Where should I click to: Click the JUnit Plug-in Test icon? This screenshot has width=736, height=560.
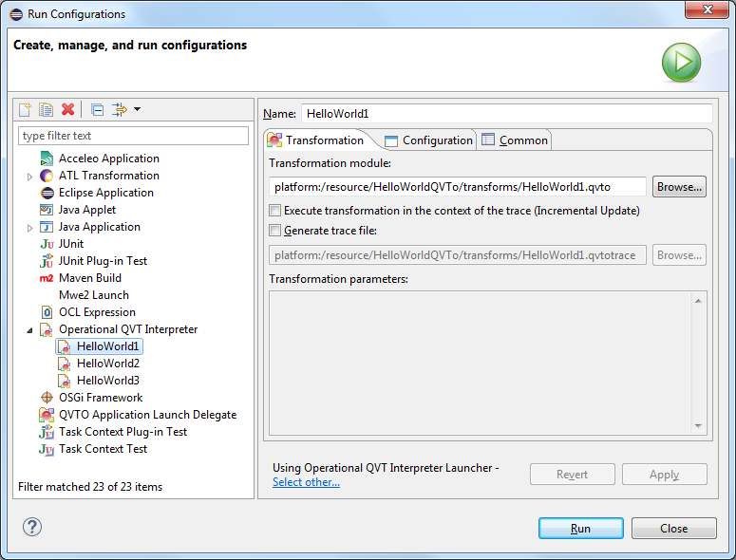(47, 261)
